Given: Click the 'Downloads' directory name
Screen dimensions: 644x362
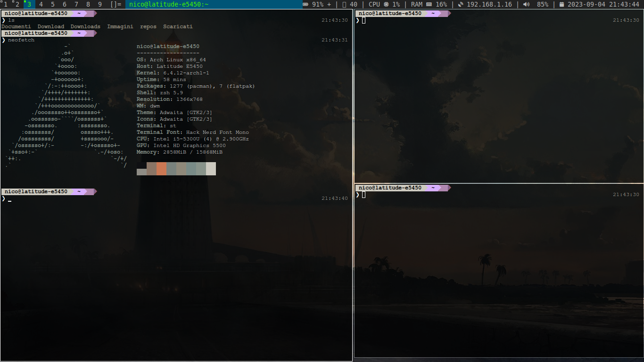Looking at the screenshot, I should (x=85, y=27).
